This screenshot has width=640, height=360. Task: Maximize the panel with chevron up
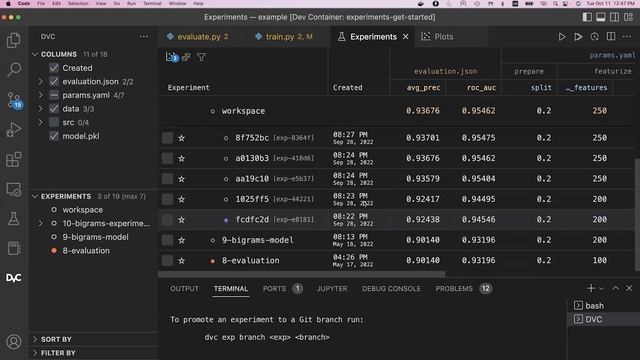click(x=615, y=288)
